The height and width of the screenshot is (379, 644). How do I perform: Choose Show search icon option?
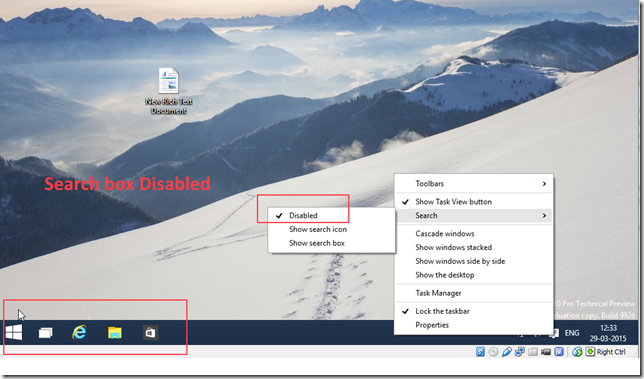331,229
